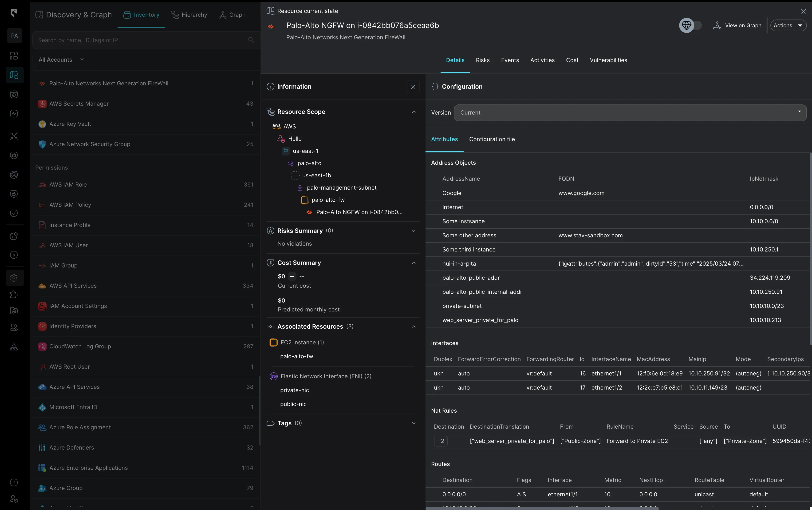Image resolution: width=812 pixels, height=510 pixels.
Task: Select the Attributes tab
Action: 444,139
